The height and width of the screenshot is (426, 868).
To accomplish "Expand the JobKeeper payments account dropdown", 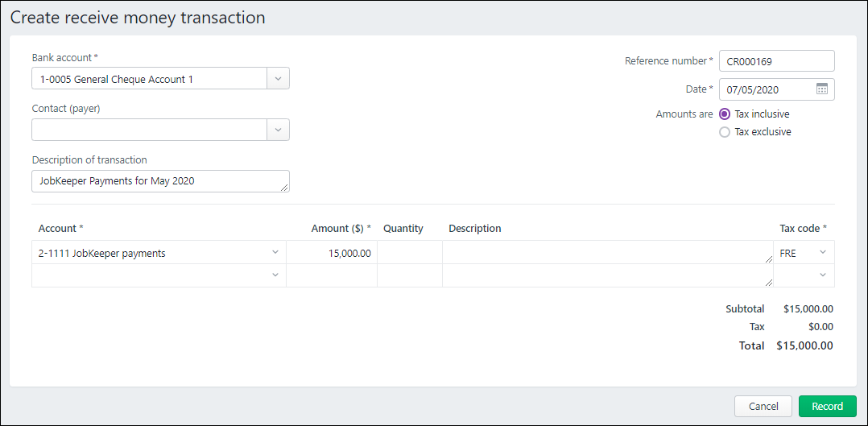I will point(275,253).
